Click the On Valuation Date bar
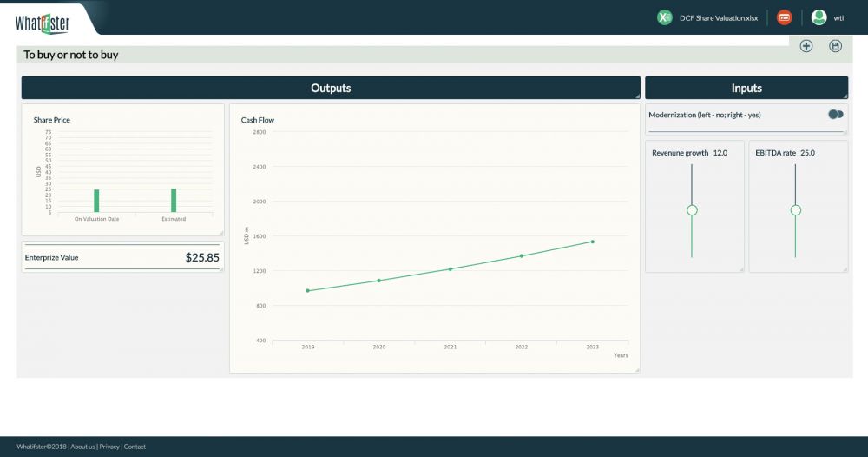Image resolution: width=868 pixels, height=457 pixels. point(96,201)
